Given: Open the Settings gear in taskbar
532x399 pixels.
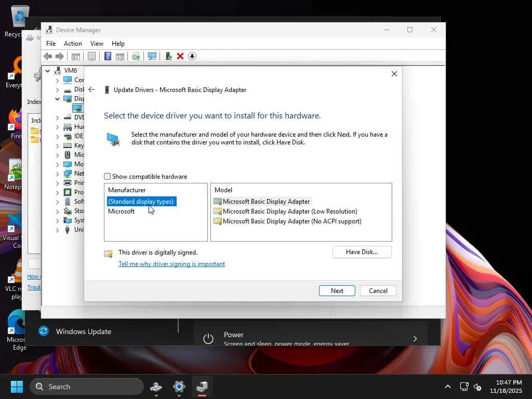Looking at the screenshot, I should 179,387.
